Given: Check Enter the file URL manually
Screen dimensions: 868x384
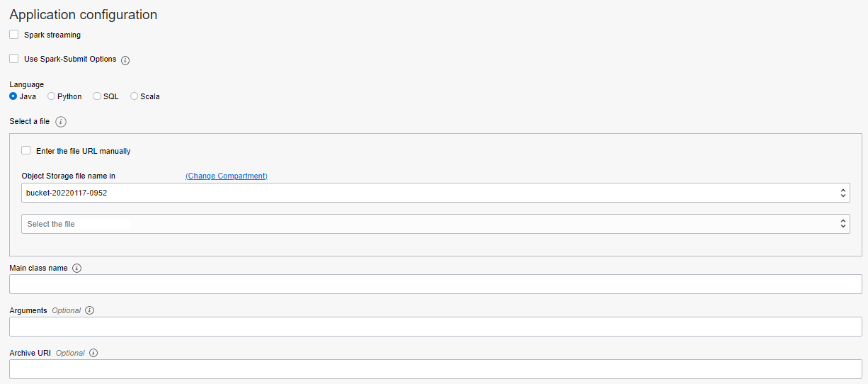Looking at the screenshot, I should point(26,150).
